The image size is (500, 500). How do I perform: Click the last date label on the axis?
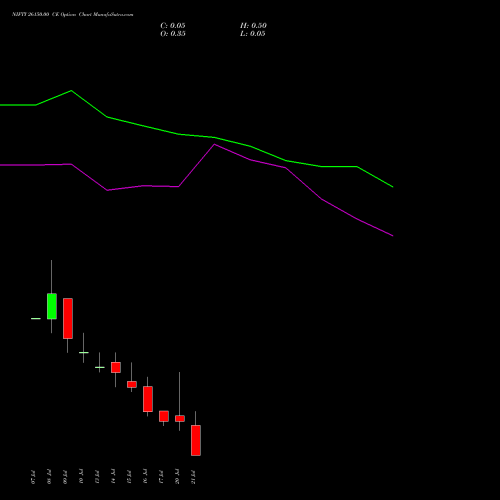[x=193, y=477]
